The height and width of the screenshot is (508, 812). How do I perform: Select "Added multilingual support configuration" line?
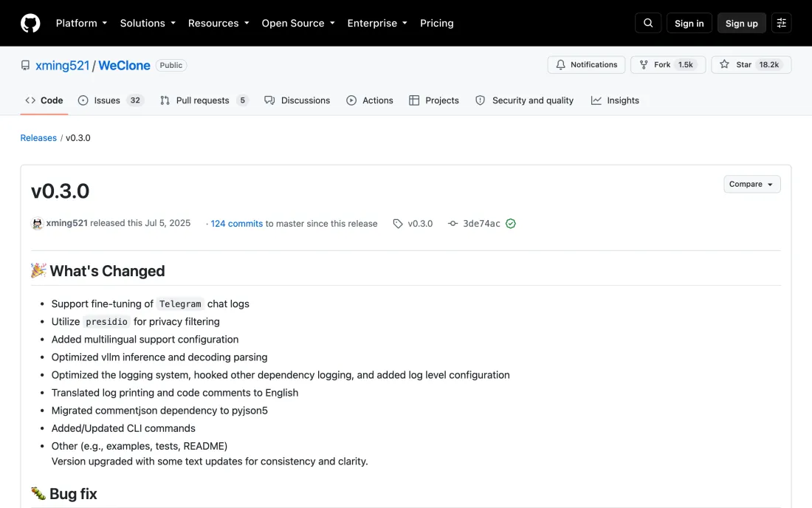tap(145, 340)
